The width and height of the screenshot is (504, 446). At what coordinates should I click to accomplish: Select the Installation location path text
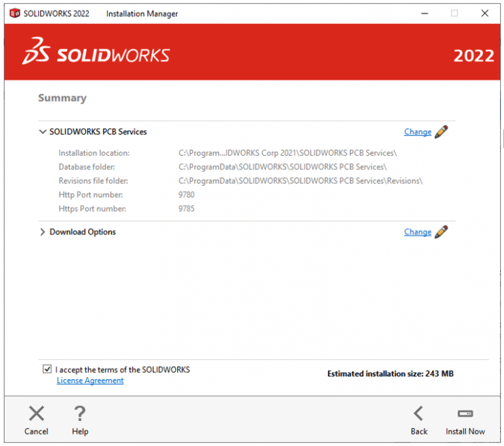coord(287,153)
